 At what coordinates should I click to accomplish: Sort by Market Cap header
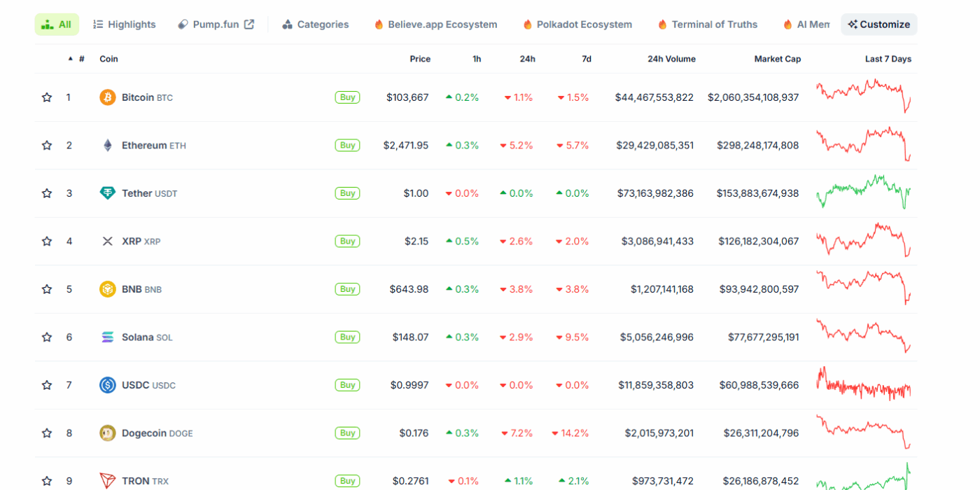(x=778, y=59)
